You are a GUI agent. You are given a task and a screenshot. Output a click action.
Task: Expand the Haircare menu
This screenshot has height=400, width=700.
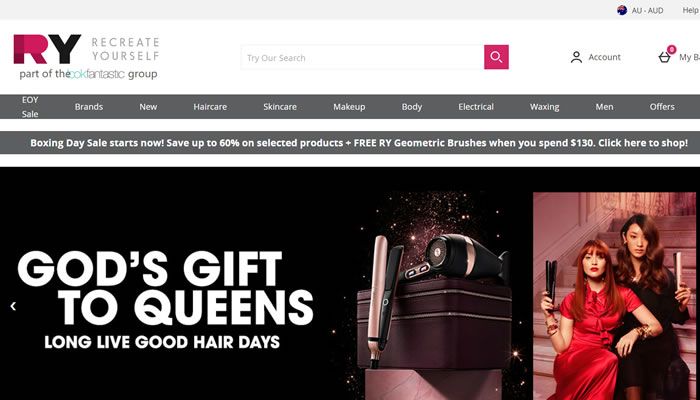pos(210,107)
